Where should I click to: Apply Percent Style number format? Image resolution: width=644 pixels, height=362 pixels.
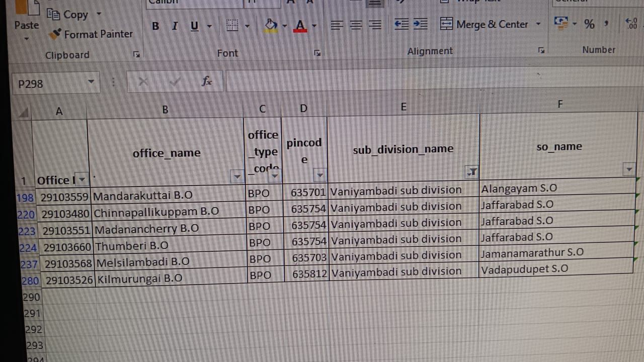pyautogui.click(x=589, y=24)
